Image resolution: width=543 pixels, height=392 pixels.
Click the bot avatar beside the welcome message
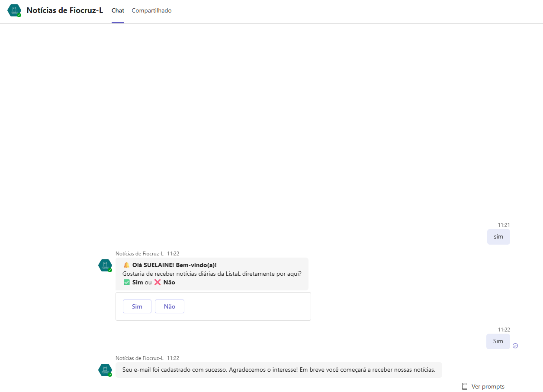(x=105, y=265)
